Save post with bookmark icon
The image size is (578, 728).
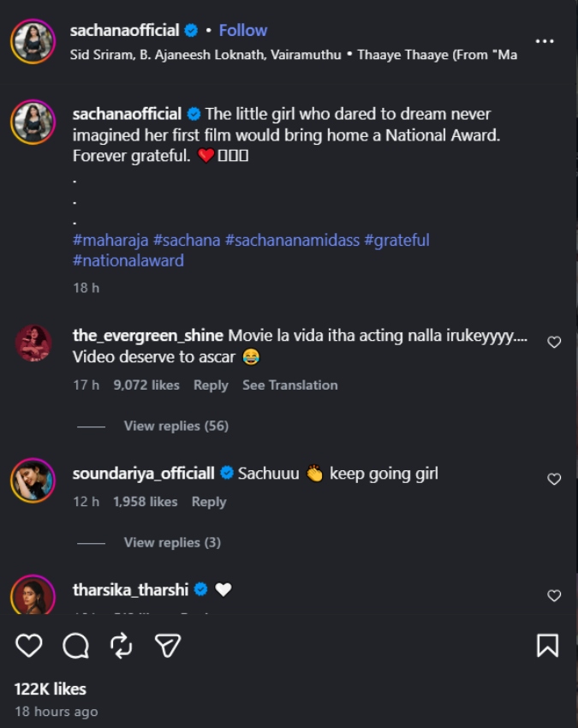(547, 646)
